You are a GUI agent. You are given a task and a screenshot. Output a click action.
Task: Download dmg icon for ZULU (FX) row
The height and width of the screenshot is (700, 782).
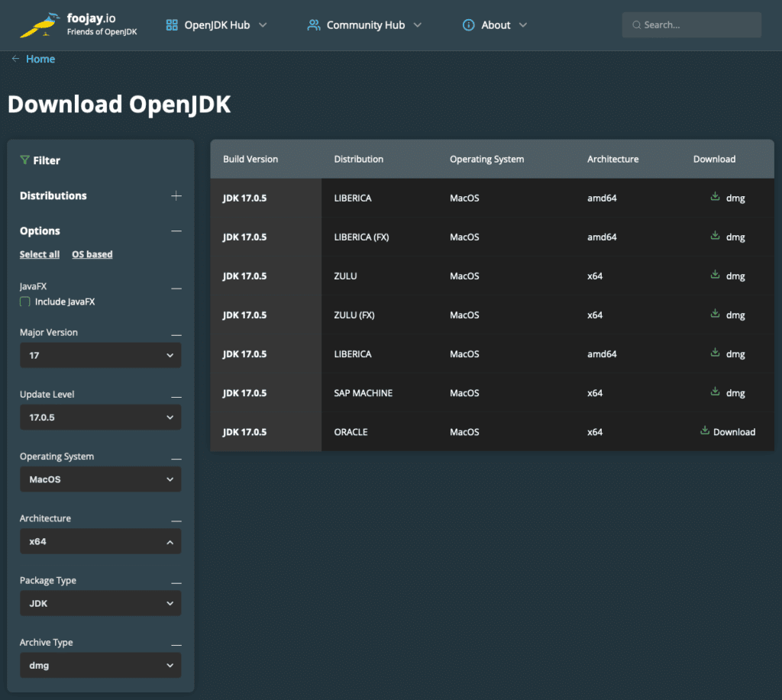point(715,314)
